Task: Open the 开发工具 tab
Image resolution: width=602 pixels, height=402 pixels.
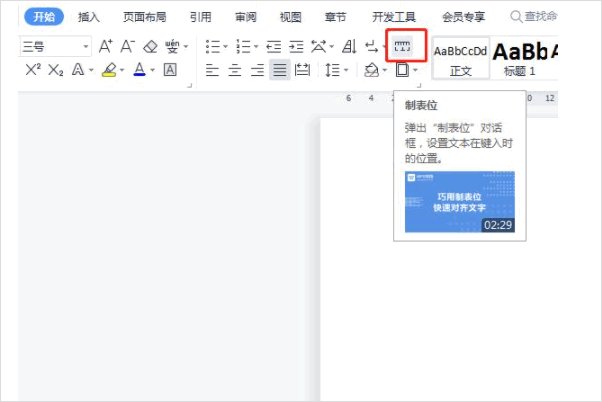Action: tap(394, 17)
